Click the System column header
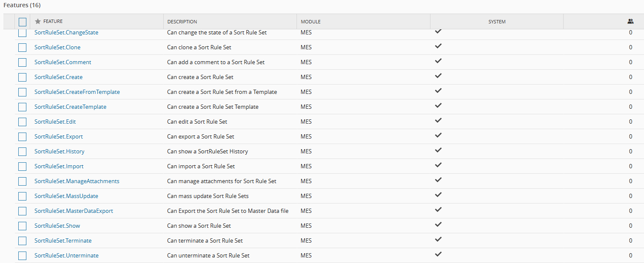This screenshot has width=644, height=263. click(x=497, y=22)
